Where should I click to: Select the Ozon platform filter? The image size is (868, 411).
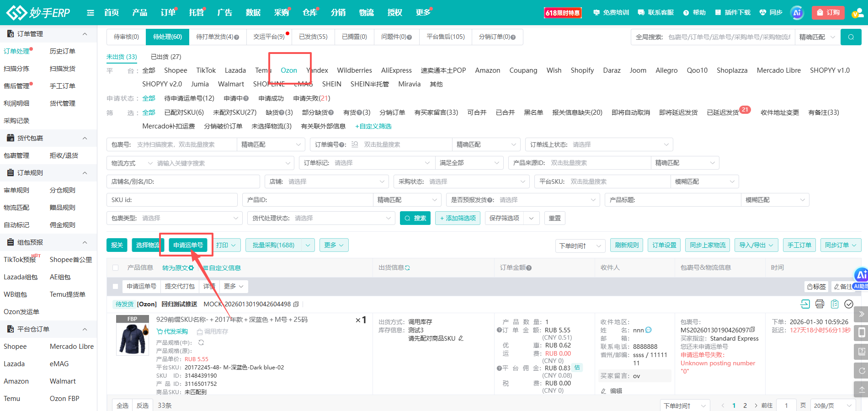tap(289, 70)
